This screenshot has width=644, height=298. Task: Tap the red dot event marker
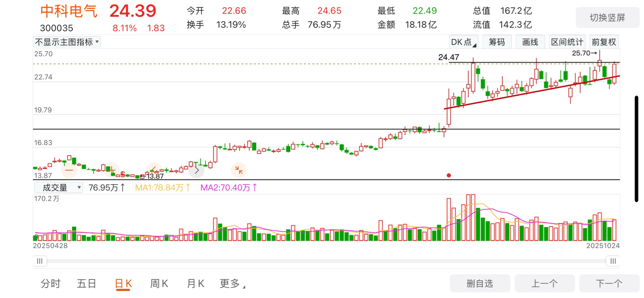point(449,175)
